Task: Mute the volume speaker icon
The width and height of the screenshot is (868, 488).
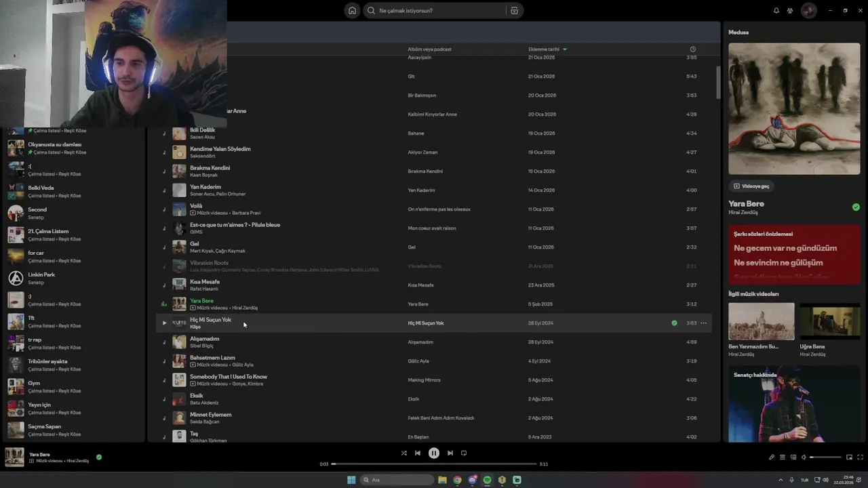Action: (804, 457)
